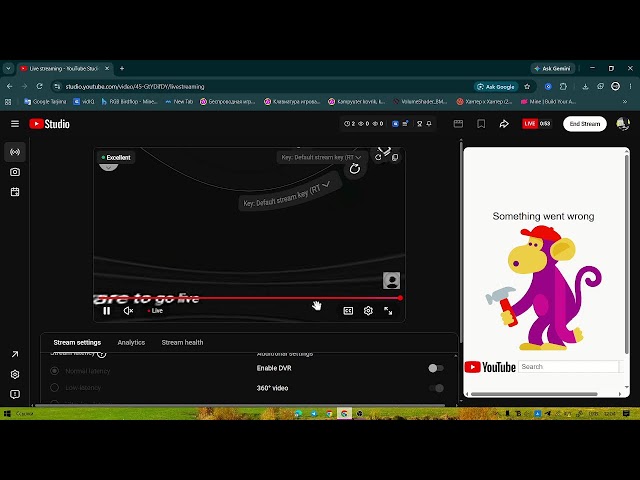Pause the live preview playback

107,311
